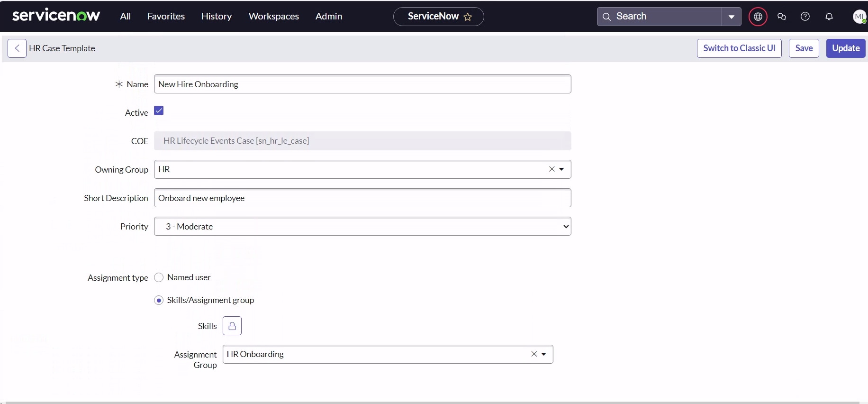Click the search magnifier icon
This screenshot has width=868, height=404.
pyautogui.click(x=606, y=17)
